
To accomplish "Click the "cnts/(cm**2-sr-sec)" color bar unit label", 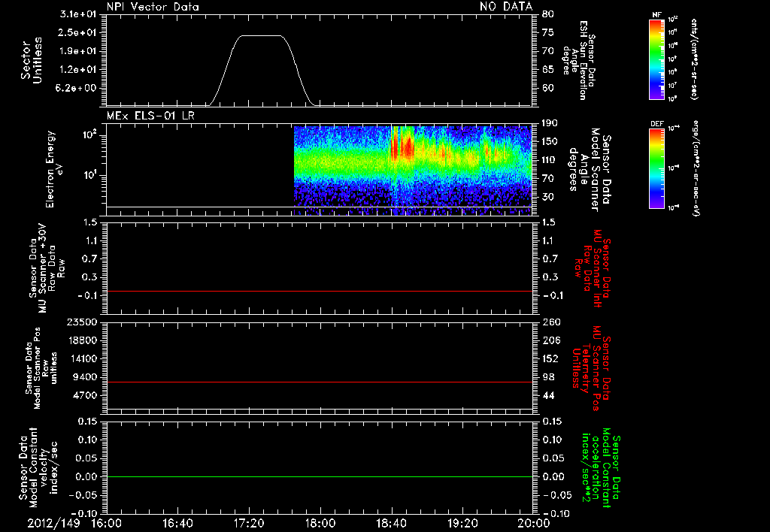I will click(x=694, y=59).
